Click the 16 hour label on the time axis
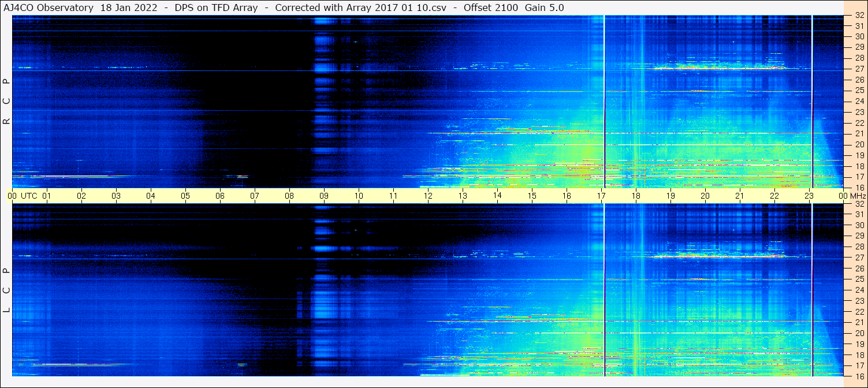The height and width of the screenshot is (388, 868). (567, 196)
